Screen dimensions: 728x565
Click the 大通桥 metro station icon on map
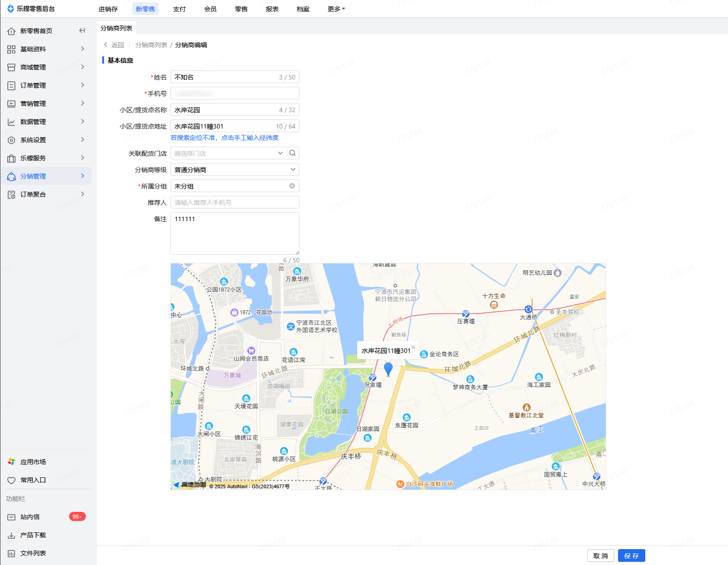click(x=528, y=309)
